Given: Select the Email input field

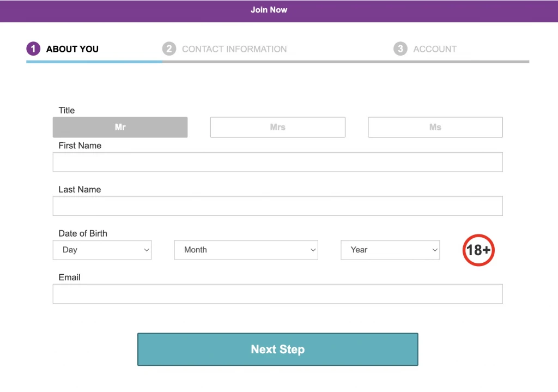Looking at the screenshot, I should (277, 294).
